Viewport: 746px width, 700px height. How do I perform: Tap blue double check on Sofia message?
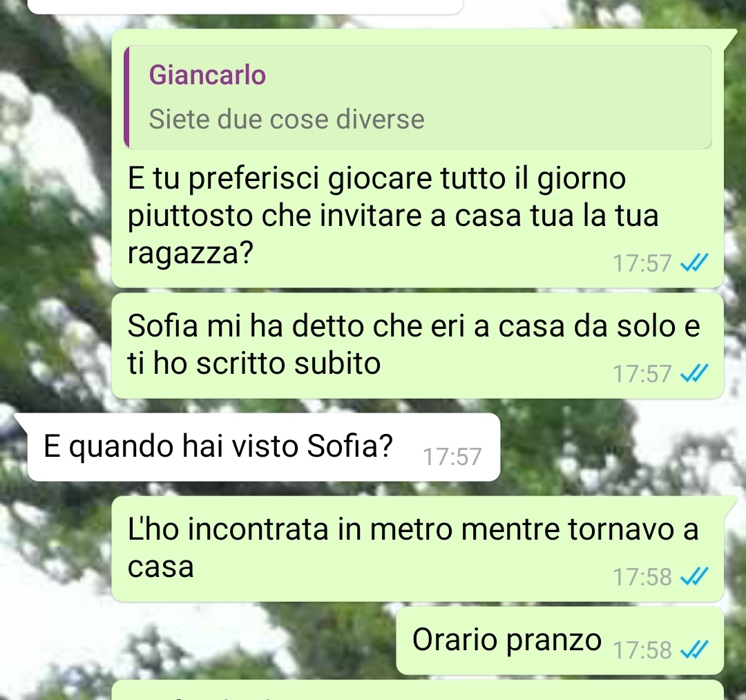point(695,373)
